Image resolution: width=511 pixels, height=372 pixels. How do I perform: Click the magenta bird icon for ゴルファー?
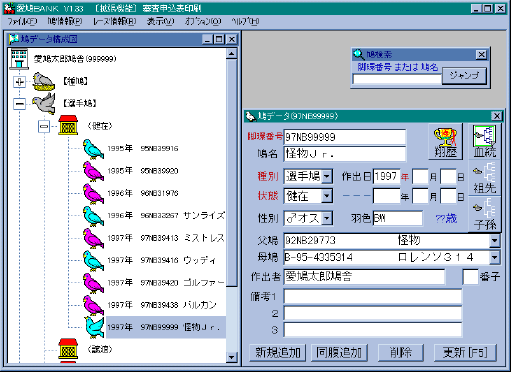93,283
